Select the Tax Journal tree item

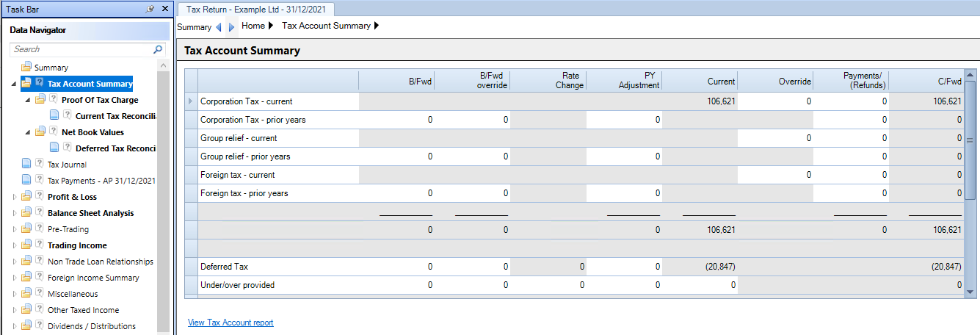click(67, 165)
